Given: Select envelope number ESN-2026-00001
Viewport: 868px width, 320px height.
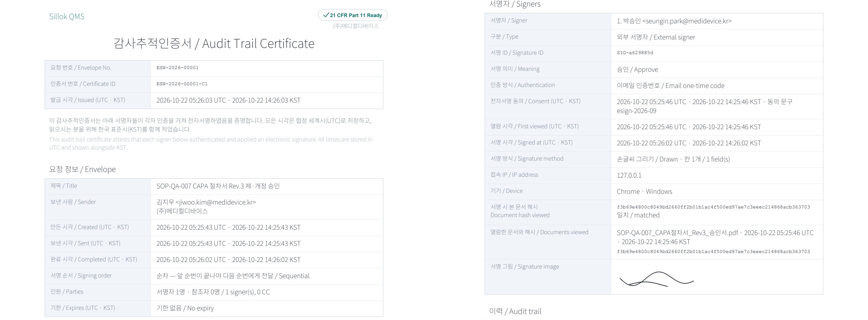Looking at the screenshot, I should click(177, 68).
